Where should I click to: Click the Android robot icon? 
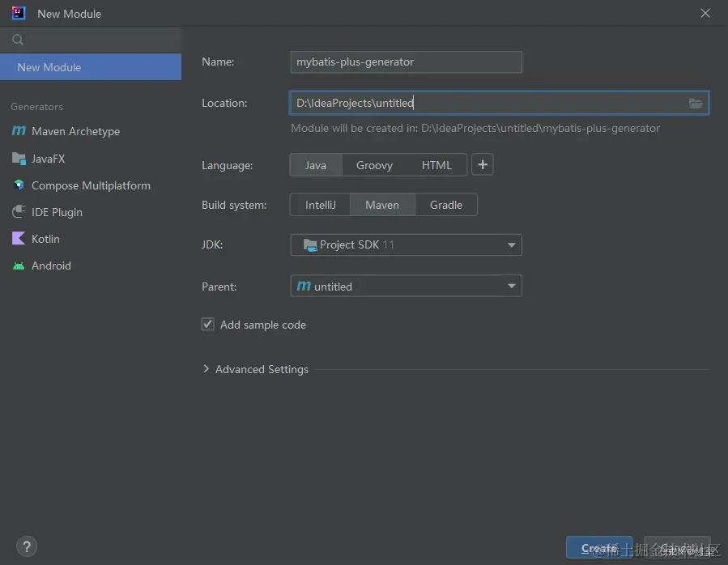19,266
